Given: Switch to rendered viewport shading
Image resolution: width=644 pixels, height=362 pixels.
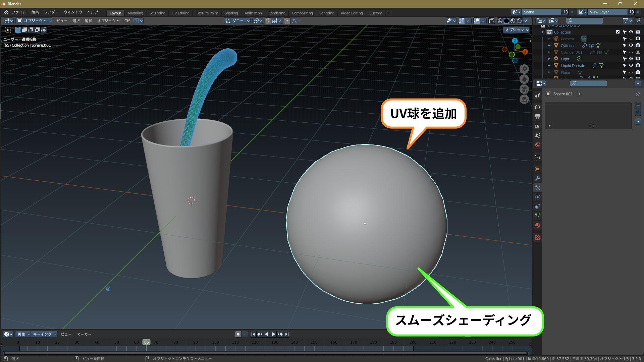Looking at the screenshot, I should click(520, 21).
